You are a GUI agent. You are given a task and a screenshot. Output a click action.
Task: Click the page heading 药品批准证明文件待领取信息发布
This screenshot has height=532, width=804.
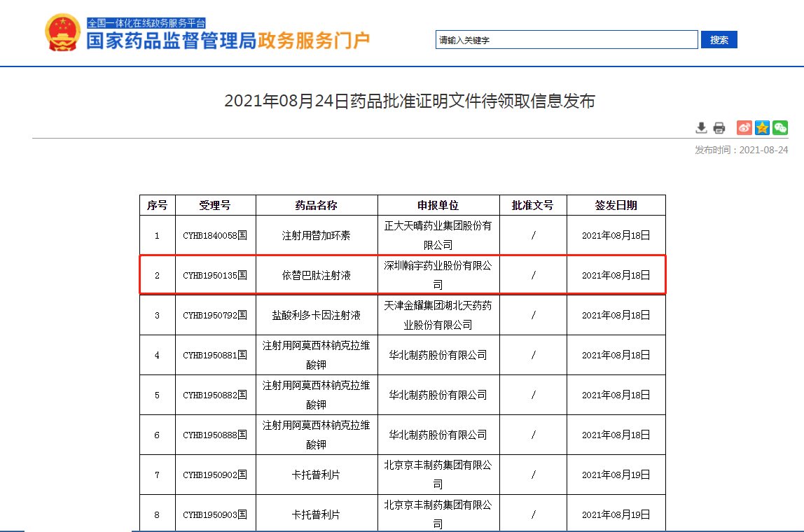tap(409, 101)
